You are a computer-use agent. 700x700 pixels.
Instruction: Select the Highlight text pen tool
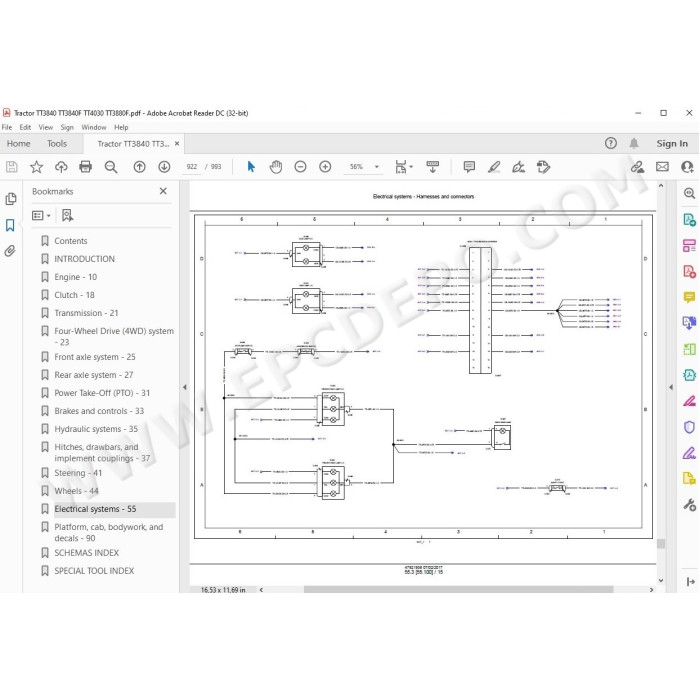(494, 167)
